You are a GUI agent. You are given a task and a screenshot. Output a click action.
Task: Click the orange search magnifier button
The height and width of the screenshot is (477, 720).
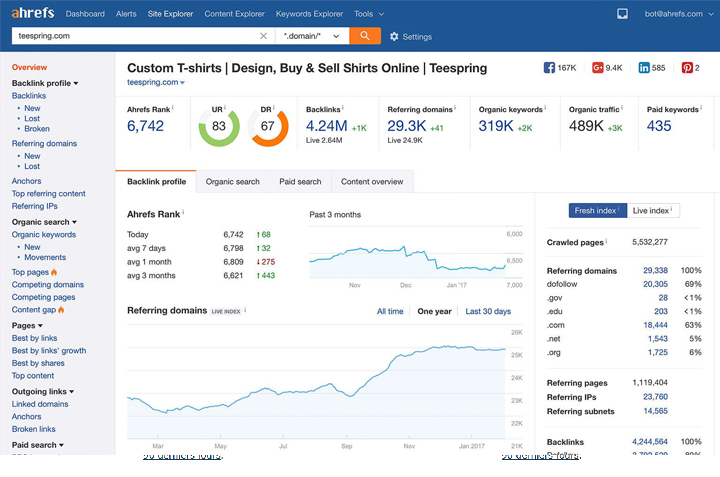(365, 36)
